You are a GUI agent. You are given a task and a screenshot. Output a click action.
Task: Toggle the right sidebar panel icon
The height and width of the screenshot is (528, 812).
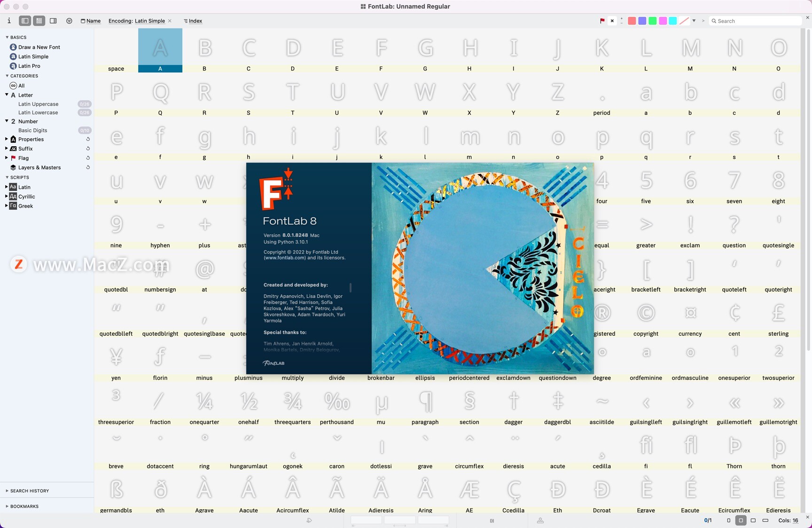(x=53, y=21)
